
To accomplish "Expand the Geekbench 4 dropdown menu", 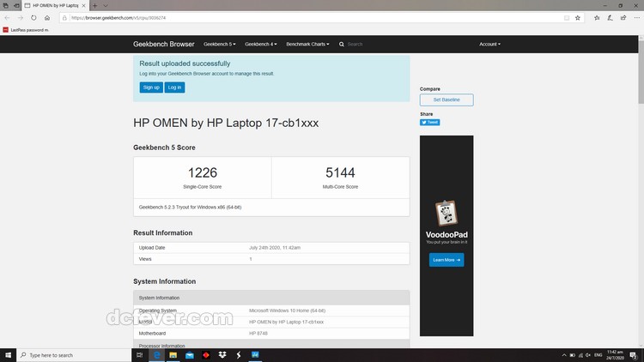I will (x=261, y=45).
